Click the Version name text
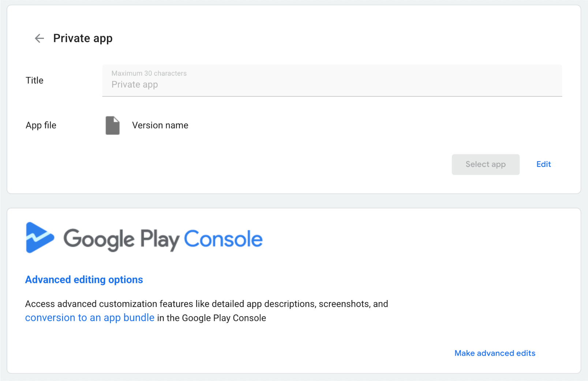This screenshot has height=381, width=588. pyautogui.click(x=160, y=126)
